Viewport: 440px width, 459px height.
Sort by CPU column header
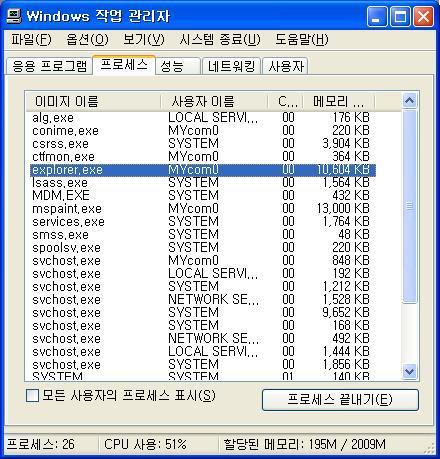(285, 101)
